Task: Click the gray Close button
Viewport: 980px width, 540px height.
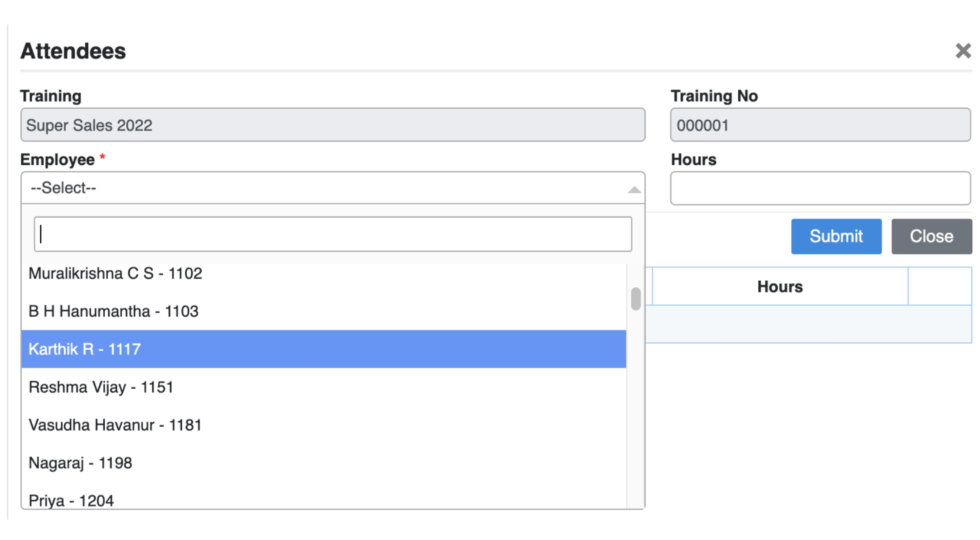Action: click(931, 236)
